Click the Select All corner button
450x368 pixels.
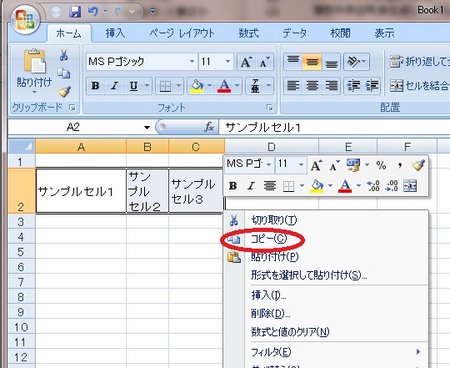click(x=21, y=146)
